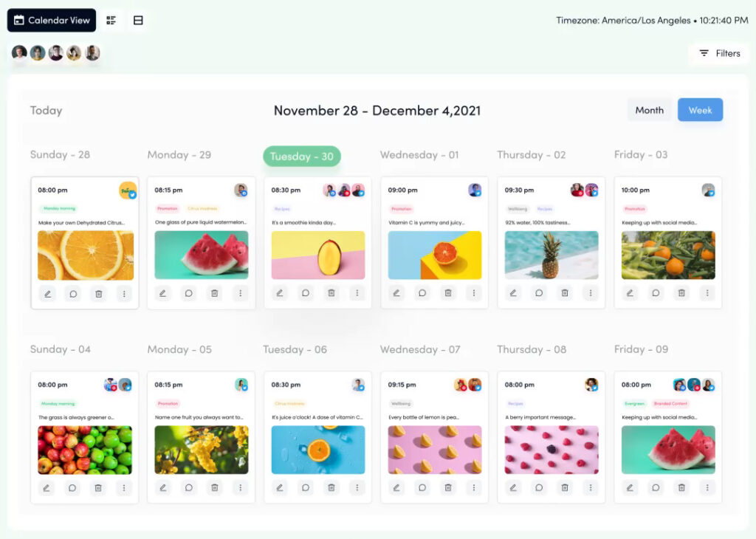Edit the grass is always greener post

[47, 488]
